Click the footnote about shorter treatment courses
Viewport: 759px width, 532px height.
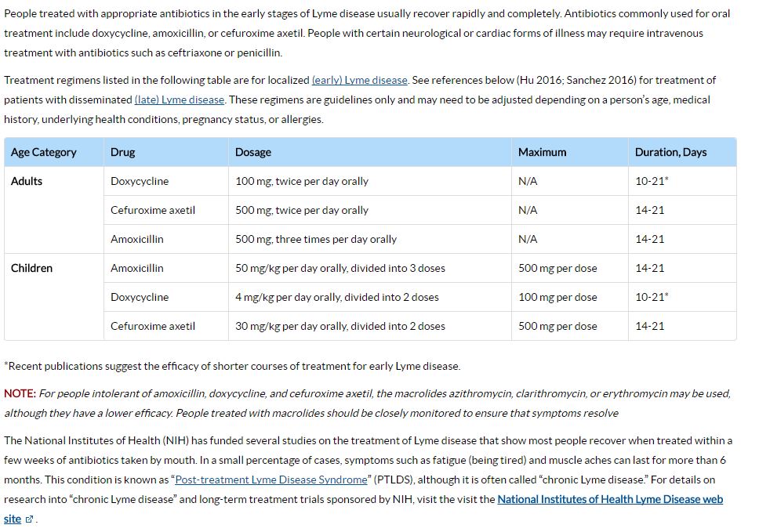pos(232,366)
